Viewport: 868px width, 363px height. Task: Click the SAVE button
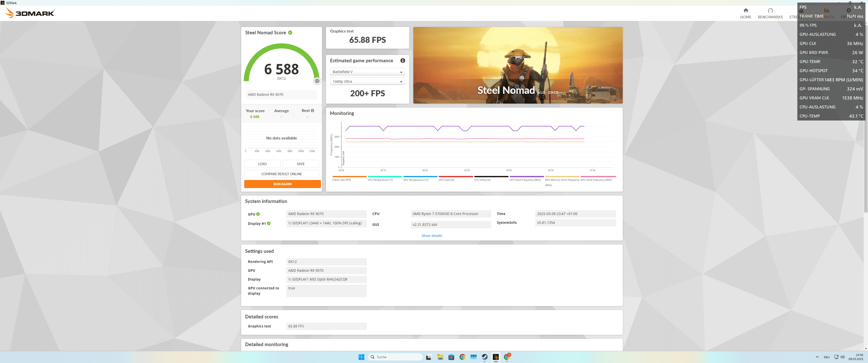coord(301,164)
